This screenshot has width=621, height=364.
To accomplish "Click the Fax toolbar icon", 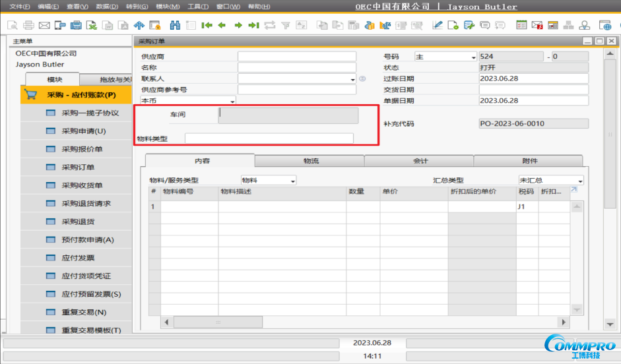I will coord(76,25).
